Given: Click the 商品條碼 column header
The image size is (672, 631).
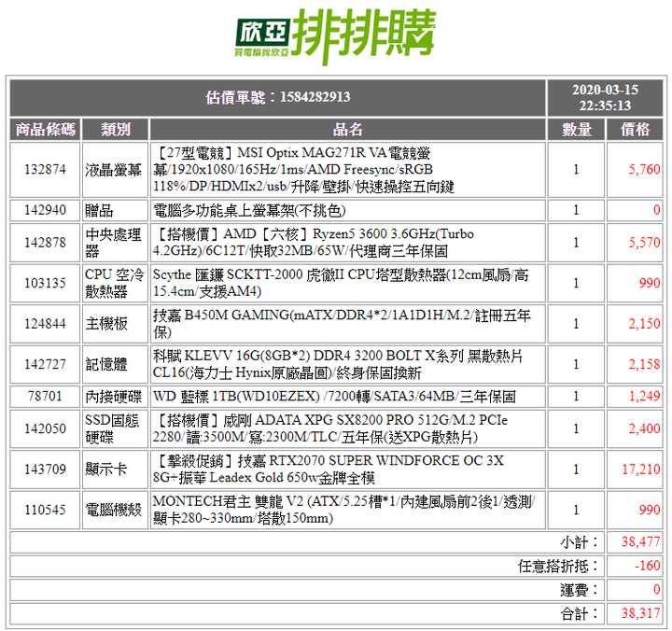Looking at the screenshot, I should 45,130.
